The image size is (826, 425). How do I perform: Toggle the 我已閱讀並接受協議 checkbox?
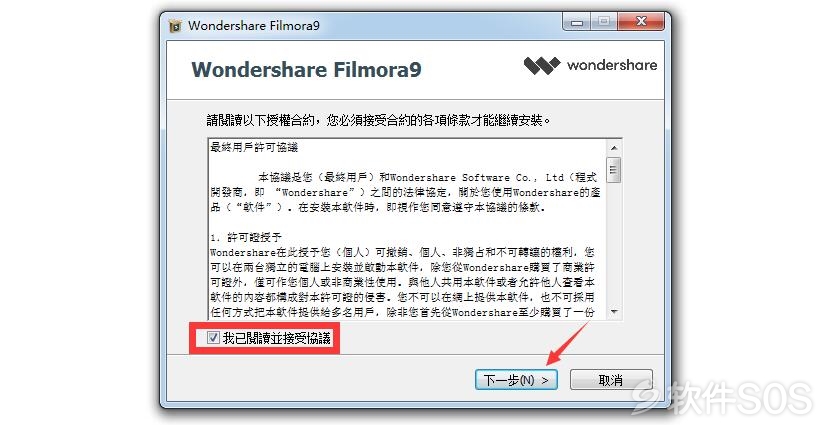213,338
